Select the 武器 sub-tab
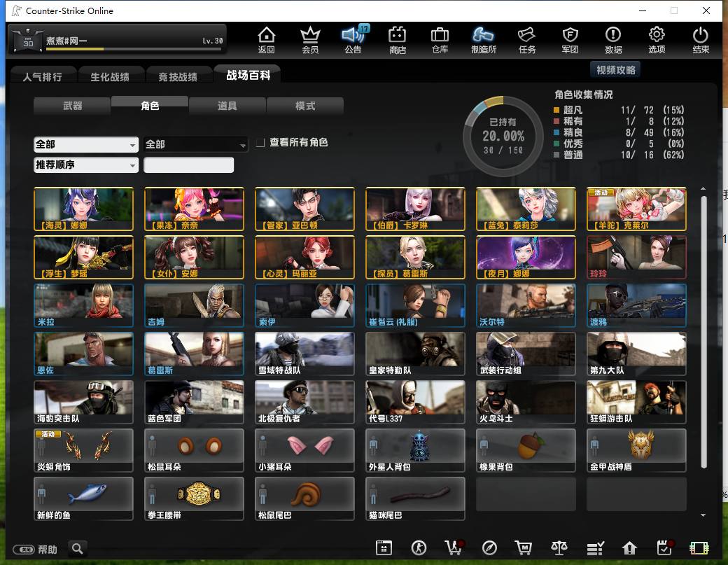Image resolution: width=728 pixels, height=565 pixels. point(72,106)
